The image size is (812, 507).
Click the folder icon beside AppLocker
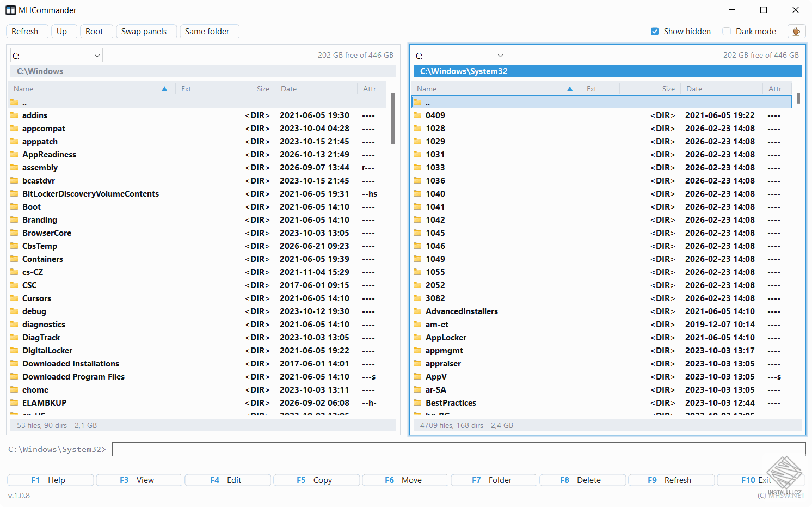click(417, 337)
